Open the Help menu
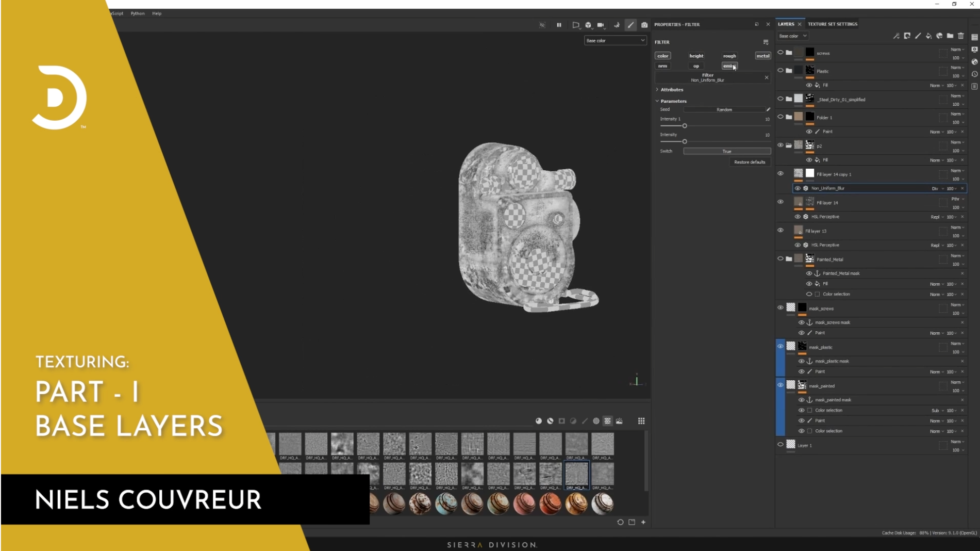 [157, 13]
